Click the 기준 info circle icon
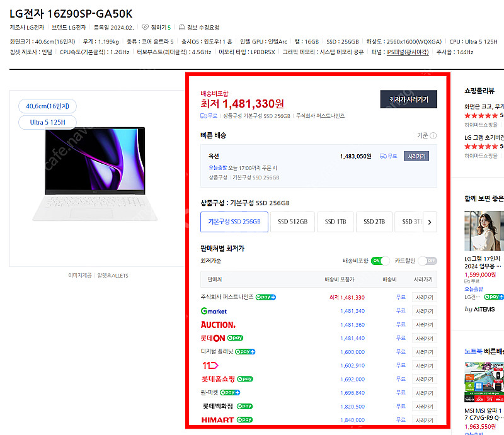The width and height of the screenshot is (504, 435). click(x=433, y=135)
